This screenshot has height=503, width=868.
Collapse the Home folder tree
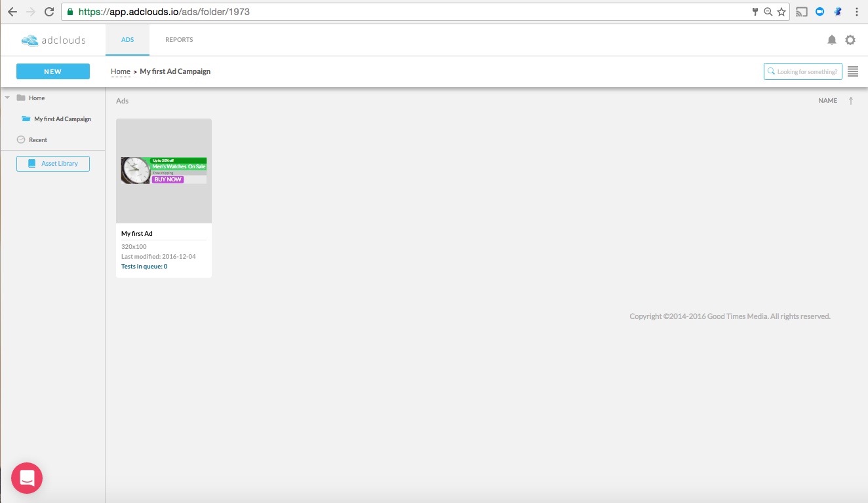coord(7,98)
